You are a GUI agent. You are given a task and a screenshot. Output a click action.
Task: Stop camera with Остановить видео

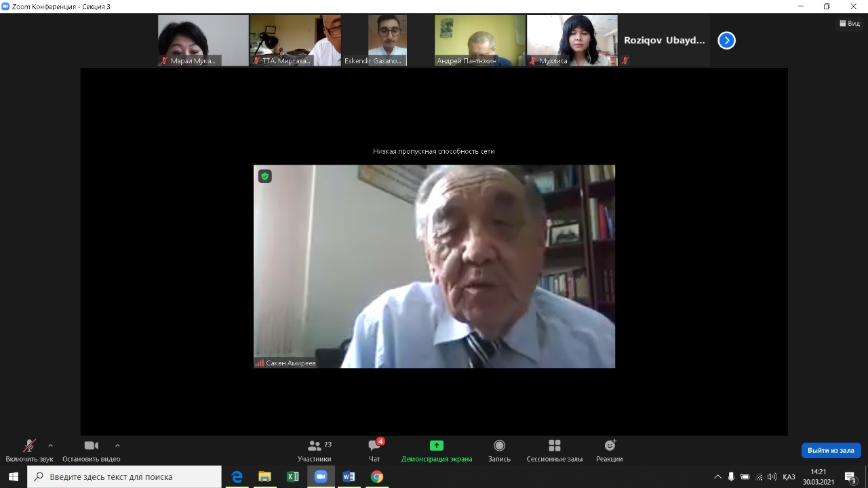(91, 451)
